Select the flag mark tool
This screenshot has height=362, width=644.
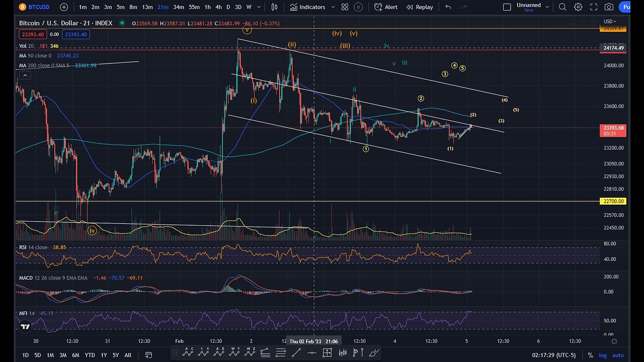pos(359,353)
